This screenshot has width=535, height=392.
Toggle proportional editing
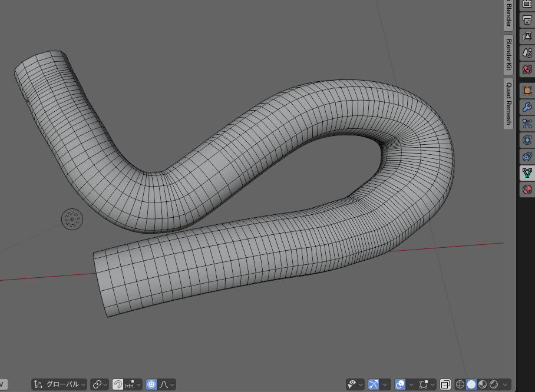(x=151, y=384)
